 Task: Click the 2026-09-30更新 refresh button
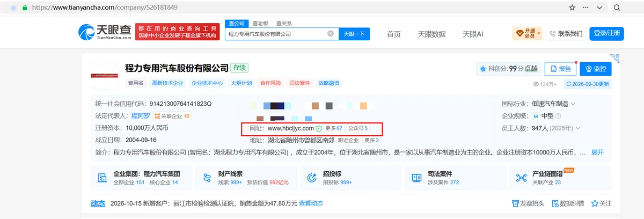coord(587,84)
